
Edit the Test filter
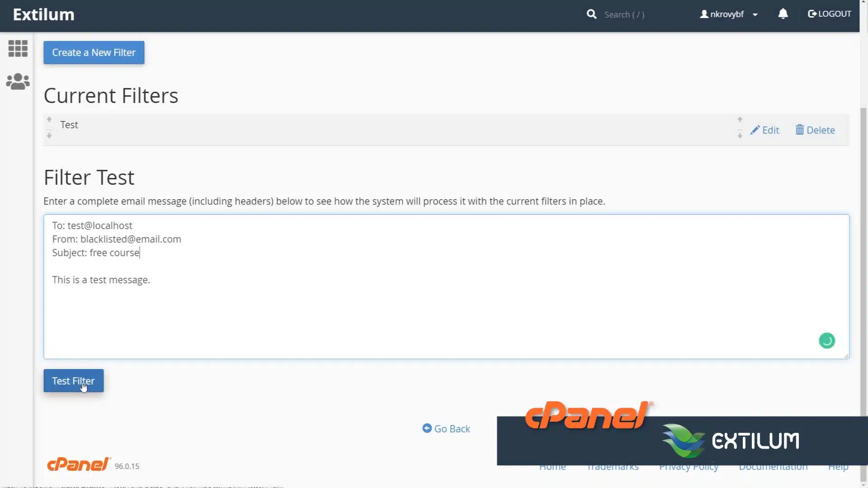pyautogui.click(x=765, y=130)
